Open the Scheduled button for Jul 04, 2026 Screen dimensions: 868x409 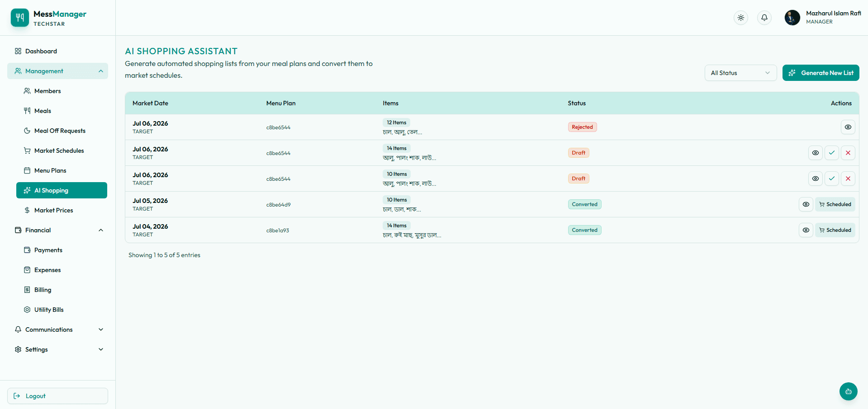[x=835, y=230]
